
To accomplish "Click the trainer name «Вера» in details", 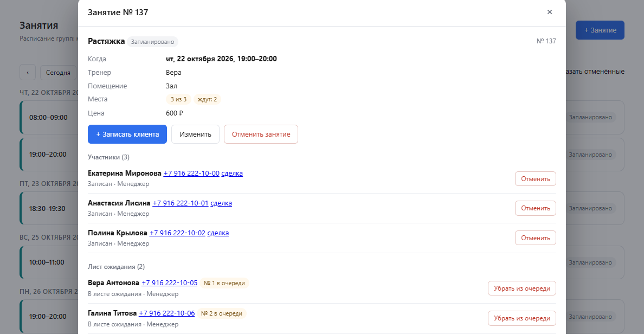I will (x=173, y=72).
